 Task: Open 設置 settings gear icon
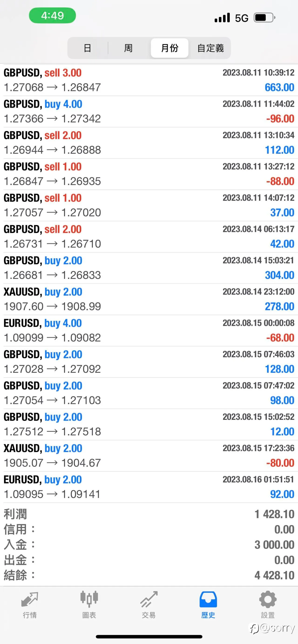tap(268, 599)
